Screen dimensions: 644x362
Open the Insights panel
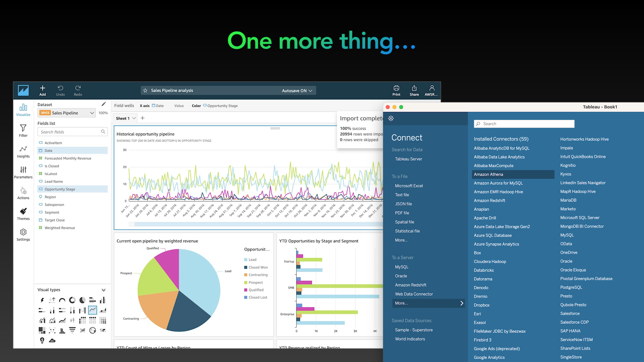[x=23, y=151]
